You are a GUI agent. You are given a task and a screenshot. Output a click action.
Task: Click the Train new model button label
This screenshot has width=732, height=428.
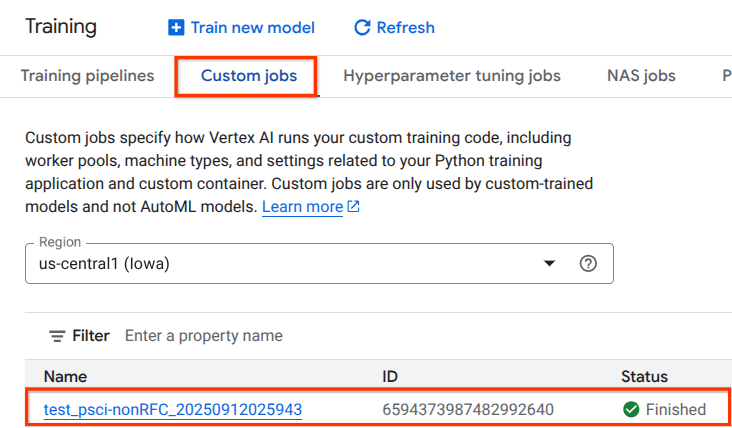coord(252,28)
